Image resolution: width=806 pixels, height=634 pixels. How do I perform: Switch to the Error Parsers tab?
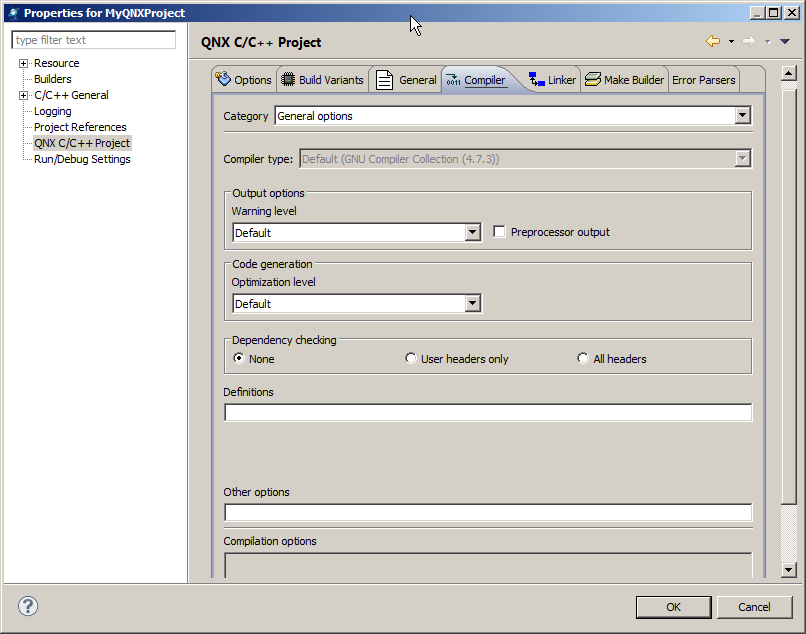703,80
